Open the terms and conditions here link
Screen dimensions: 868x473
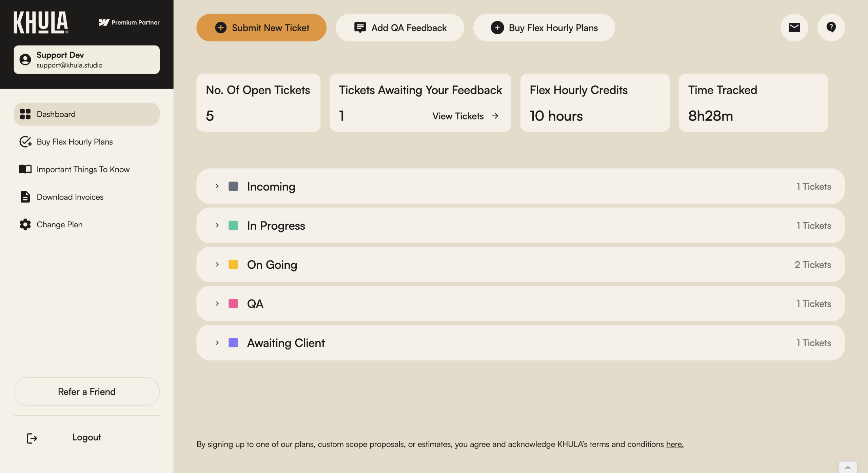[x=674, y=444]
